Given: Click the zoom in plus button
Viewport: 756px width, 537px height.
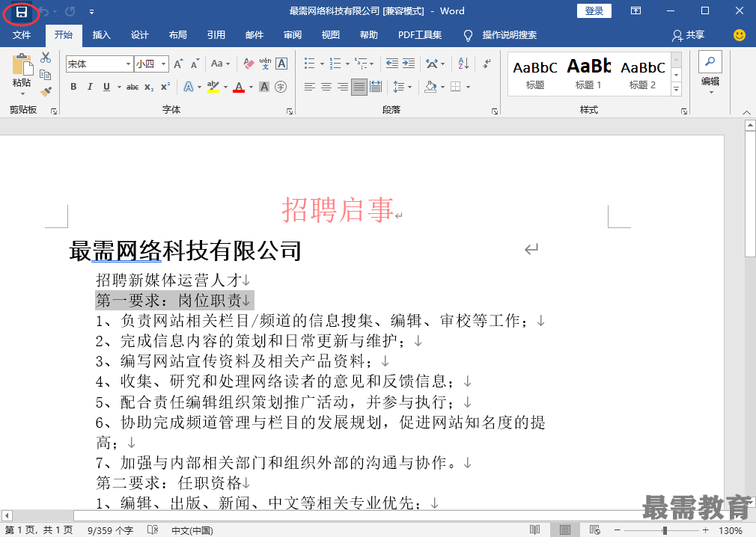Looking at the screenshot, I should [705, 530].
